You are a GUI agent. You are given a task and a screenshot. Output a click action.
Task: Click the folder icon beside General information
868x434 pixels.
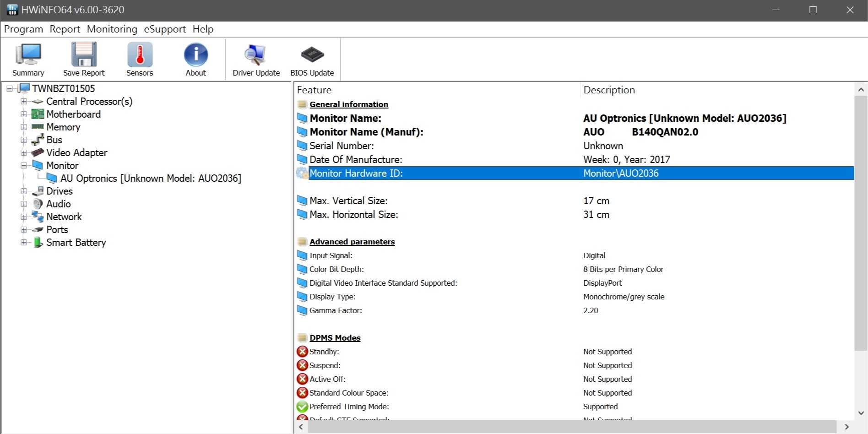click(302, 104)
